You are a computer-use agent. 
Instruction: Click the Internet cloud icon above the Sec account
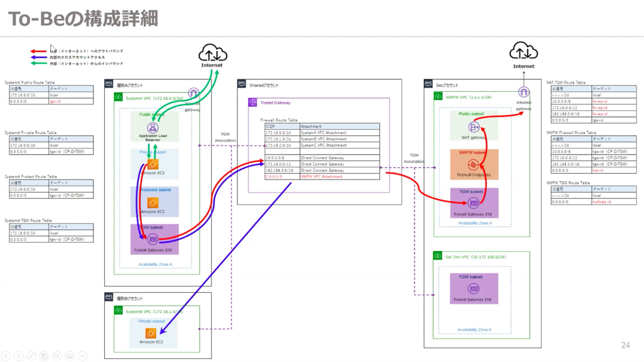523,51
